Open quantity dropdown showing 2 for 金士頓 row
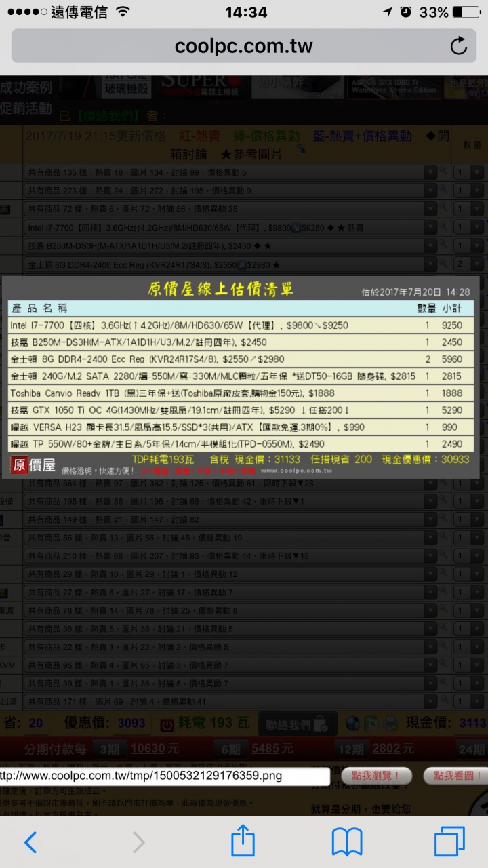 pos(468,264)
